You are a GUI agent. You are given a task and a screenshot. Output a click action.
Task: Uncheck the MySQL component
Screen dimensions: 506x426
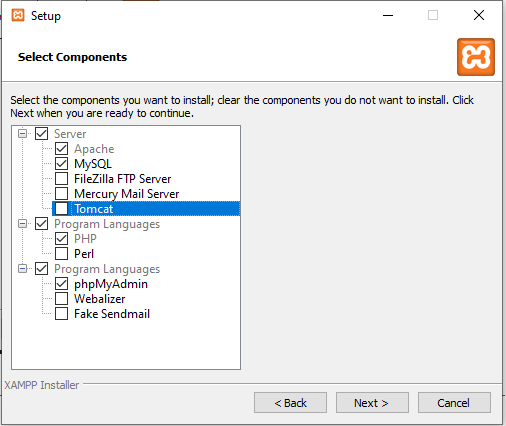tap(62, 164)
